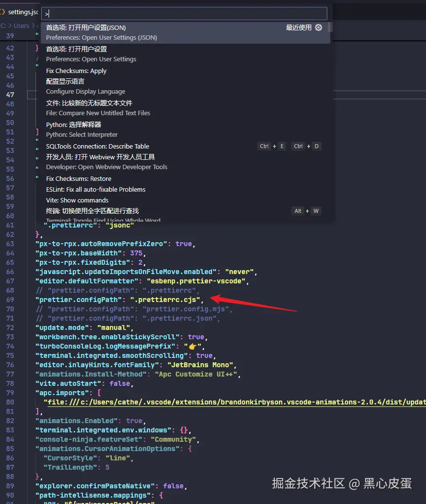Click "terminal.integrated.env.windows" key
This screenshot has height=504, width=426.
103,430
